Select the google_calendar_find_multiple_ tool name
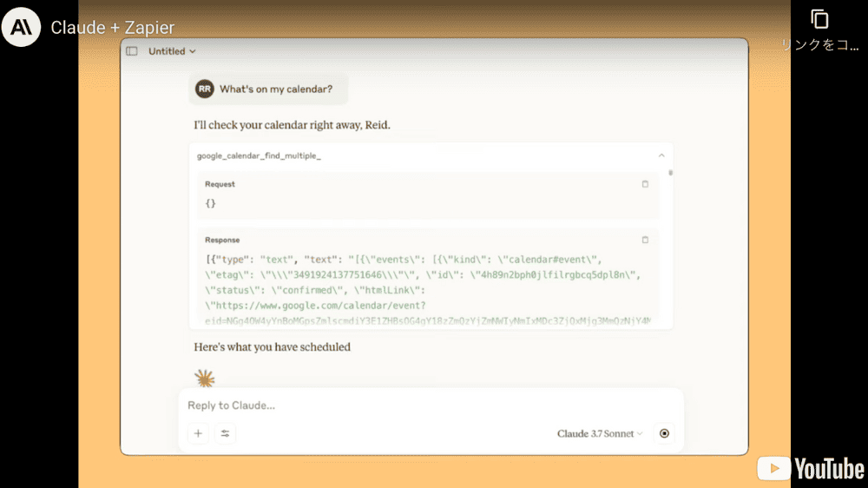Image resolution: width=868 pixels, height=488 pixels. pos(259,156)
